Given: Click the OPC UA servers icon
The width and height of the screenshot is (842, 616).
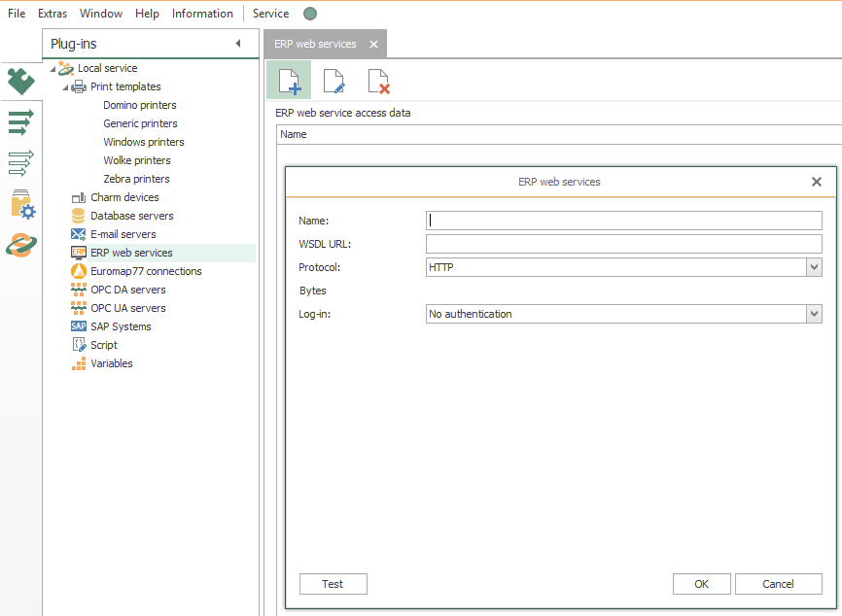Looking at the screenshot, I should pos(79,308).
